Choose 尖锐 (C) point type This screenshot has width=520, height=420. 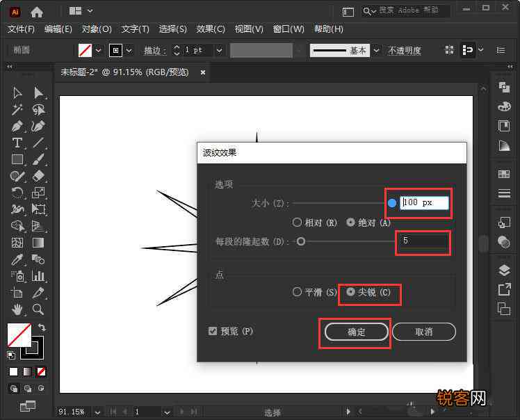[x=368, y=292]
